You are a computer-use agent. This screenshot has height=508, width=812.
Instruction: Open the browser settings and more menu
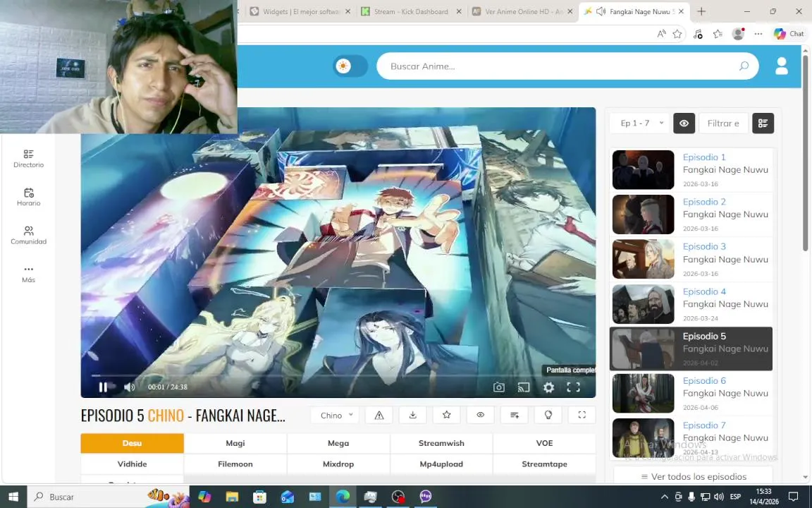pos(758,34)
